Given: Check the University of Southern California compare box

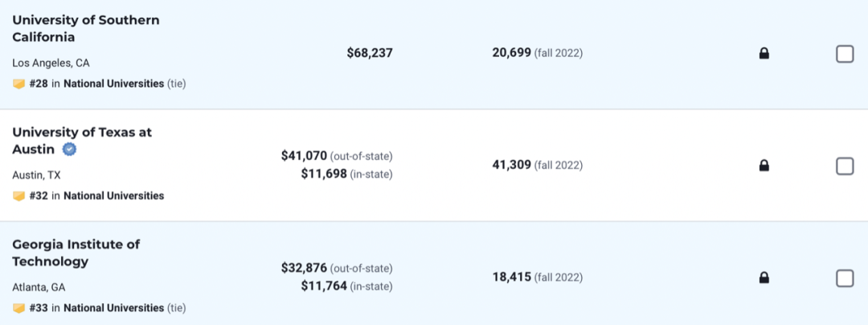Looking at the screenshot, I should [845, 54].
